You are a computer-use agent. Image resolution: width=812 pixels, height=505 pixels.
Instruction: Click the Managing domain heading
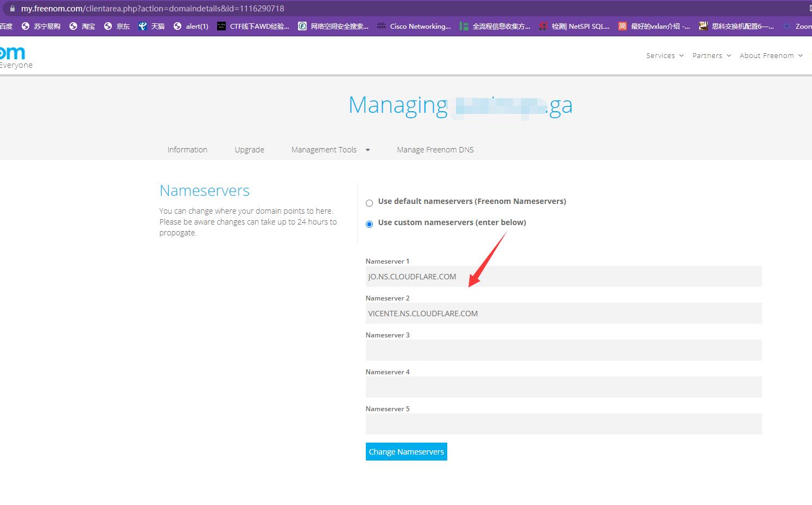pyautogui.click(x=460, y=105)
